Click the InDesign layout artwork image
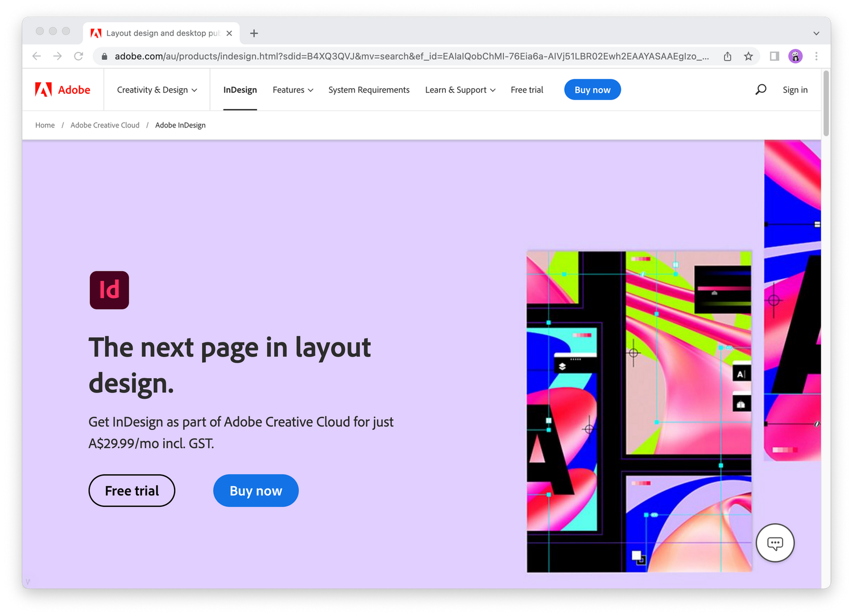The height and width of the screenshot is (616, 853). point(639,411)
